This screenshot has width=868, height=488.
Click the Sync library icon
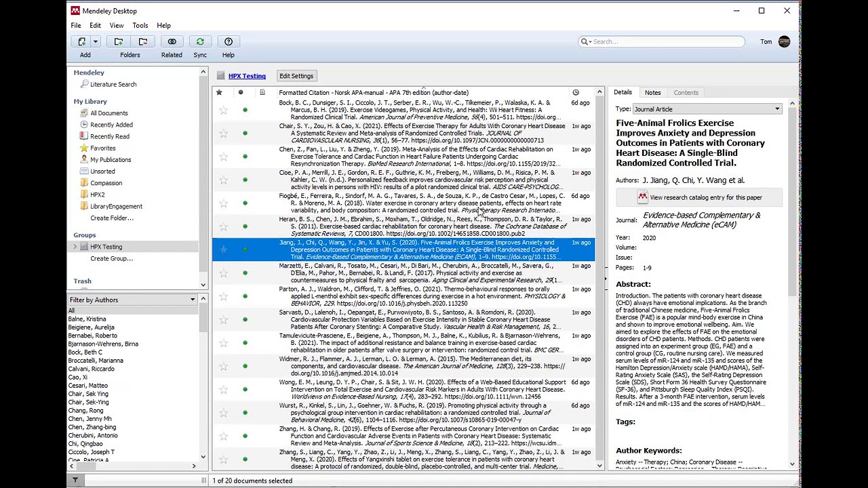[x=200, y=41]
